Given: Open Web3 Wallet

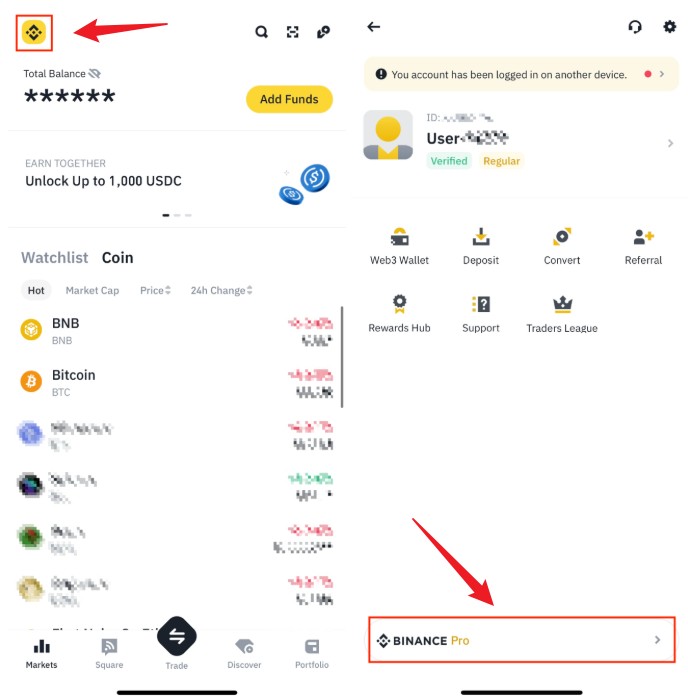Looking at the screenshot, I should point(399,246).
